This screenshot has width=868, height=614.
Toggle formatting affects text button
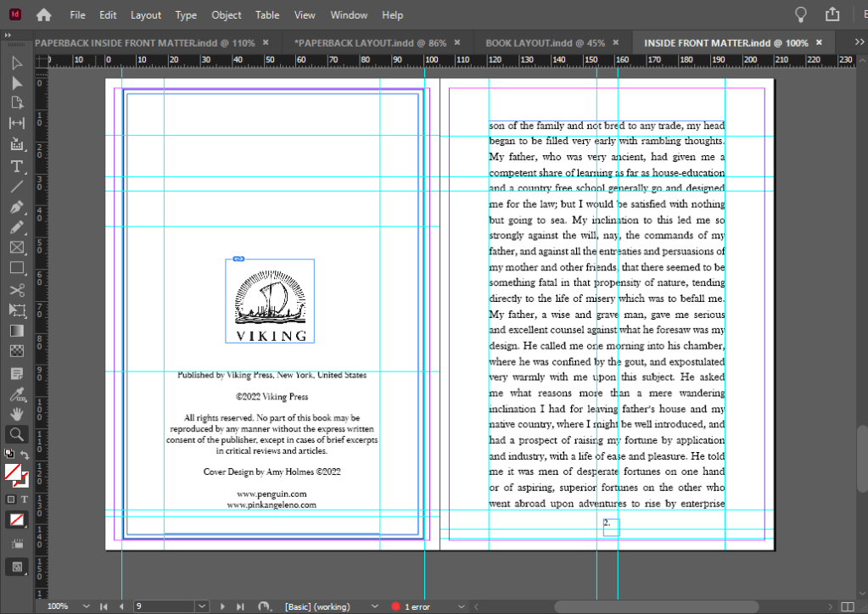25,500
